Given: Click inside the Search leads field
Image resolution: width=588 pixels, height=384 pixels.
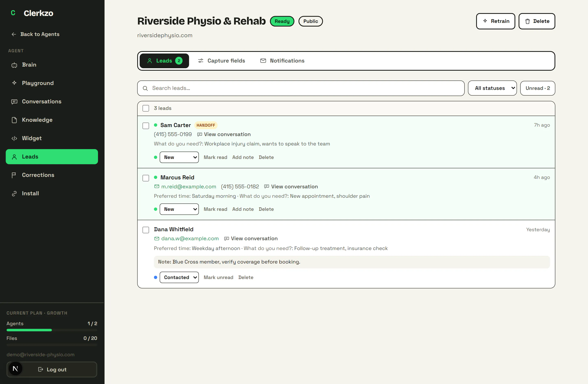Looking at the screenshot, I should [301, 88].
